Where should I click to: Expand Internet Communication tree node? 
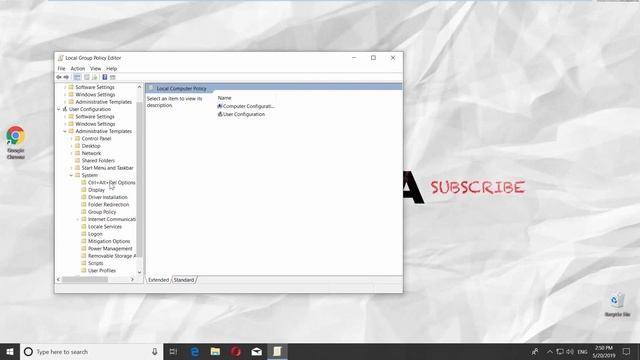click(x=78, y=220)
